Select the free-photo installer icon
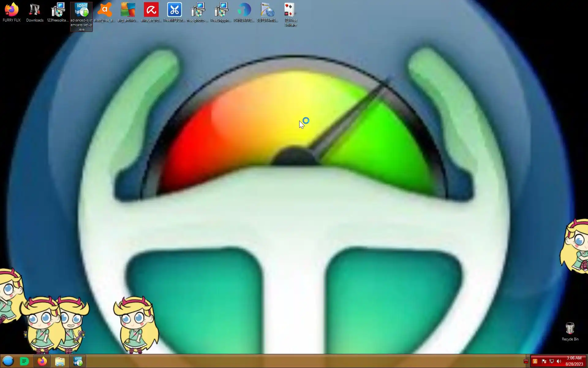This screenshot has width=588, height=368. (198, 12)
